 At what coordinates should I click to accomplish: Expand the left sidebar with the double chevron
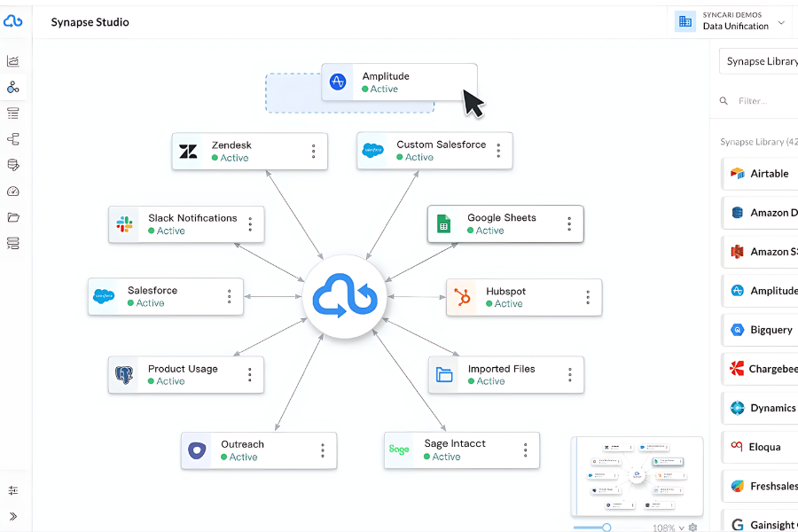[13, 516]
